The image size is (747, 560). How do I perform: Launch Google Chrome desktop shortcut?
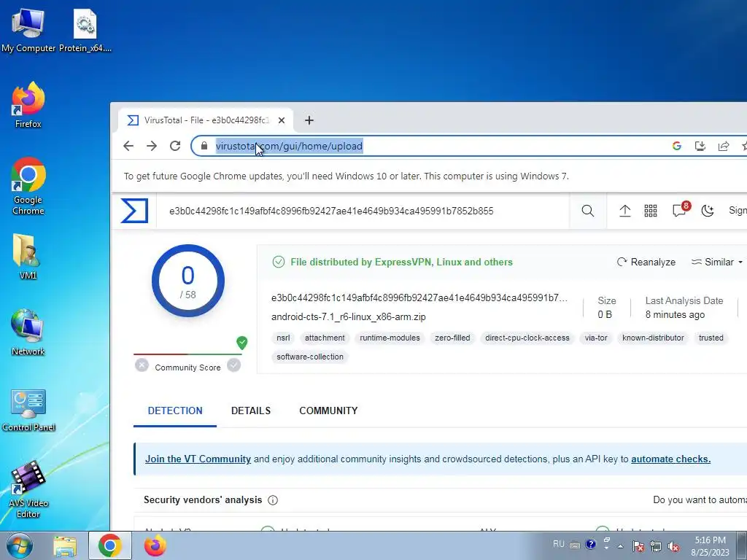tap(28, 186)
